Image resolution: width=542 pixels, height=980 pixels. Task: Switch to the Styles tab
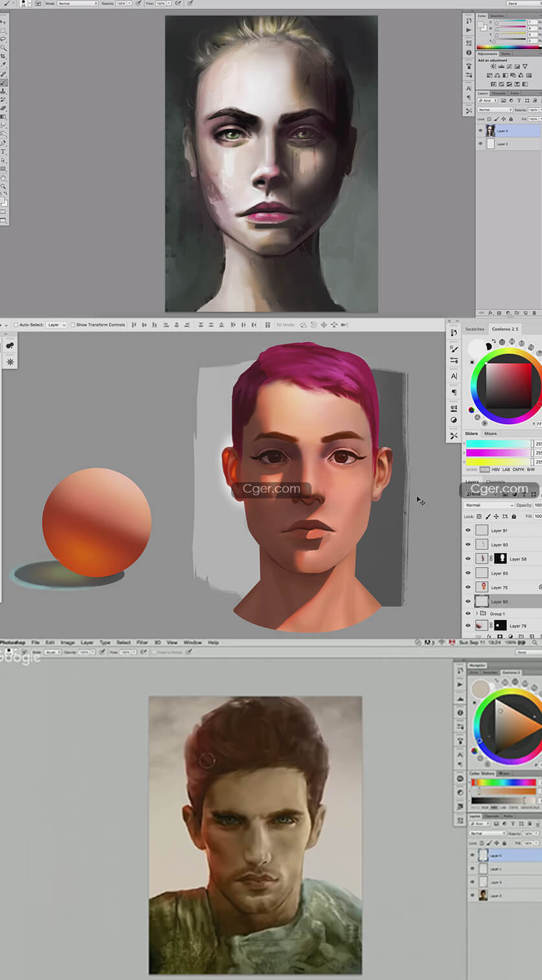pyautogui.click(x=506, y=54)
